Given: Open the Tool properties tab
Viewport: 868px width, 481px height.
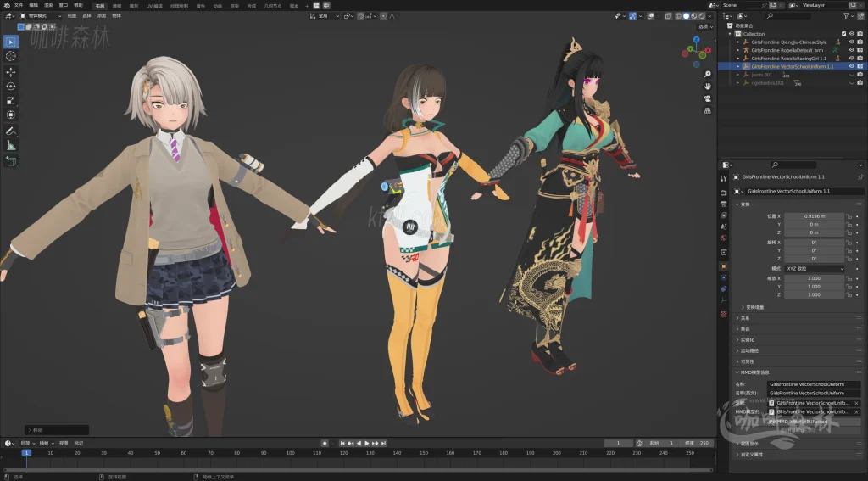Looking at the screenshot, I should coord(724,178).
